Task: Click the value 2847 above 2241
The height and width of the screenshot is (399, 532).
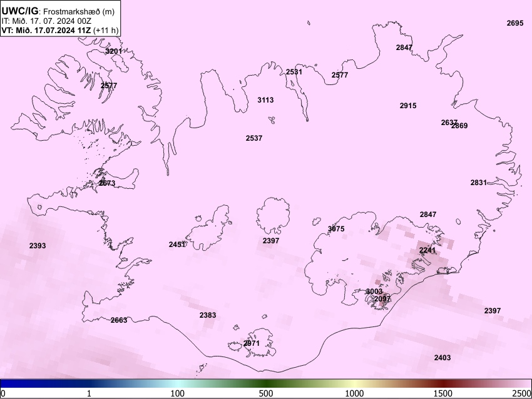Action: click(428, 215)
